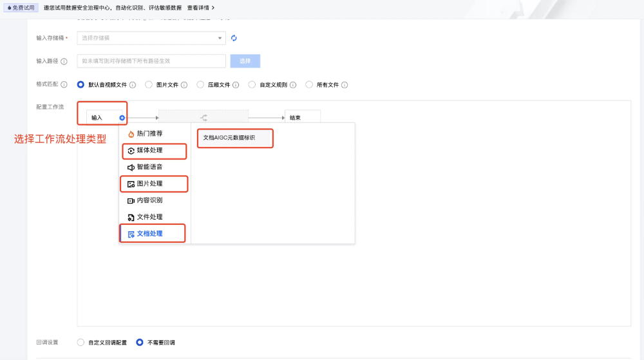Click the info icon next to 图片文件

(184, 85)
